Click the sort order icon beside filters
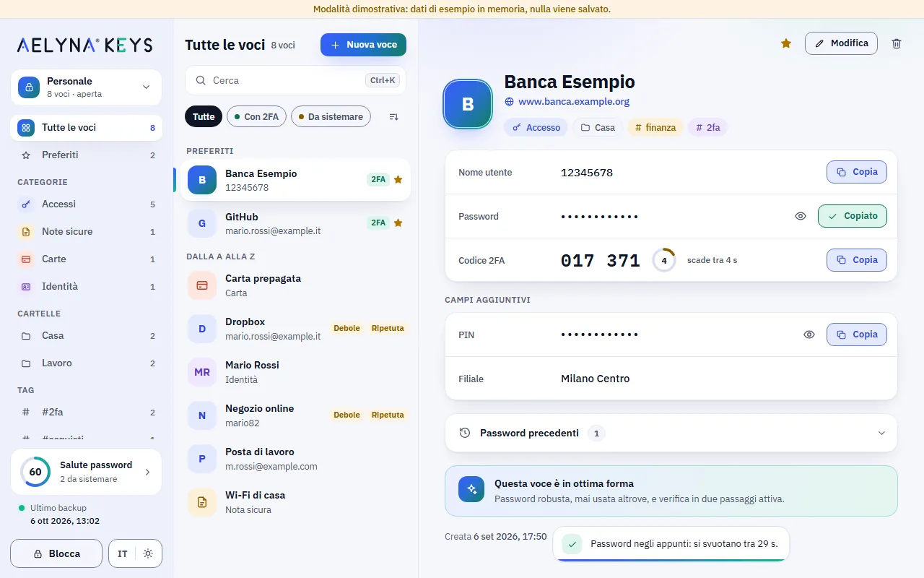924x578 pixels. tap(393, 116)
